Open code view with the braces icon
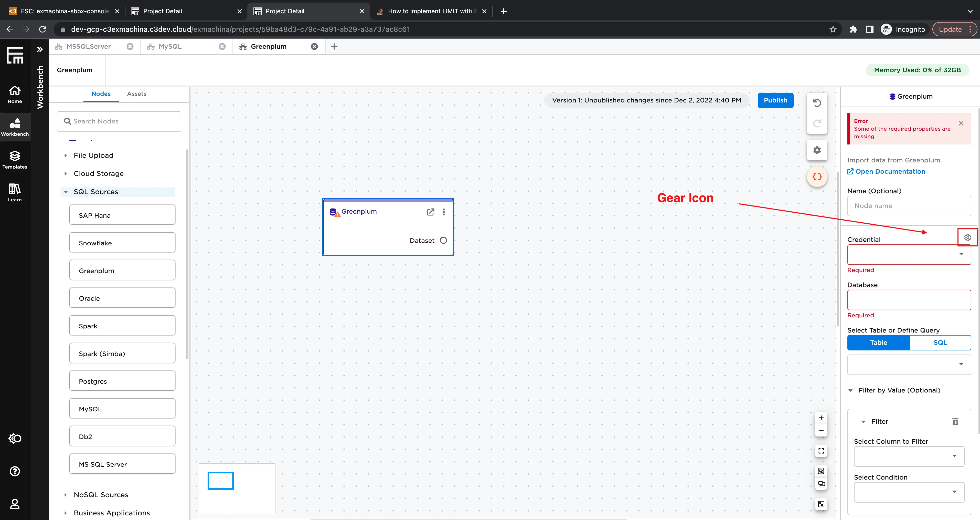980x520 pixels. click(817, 176)
